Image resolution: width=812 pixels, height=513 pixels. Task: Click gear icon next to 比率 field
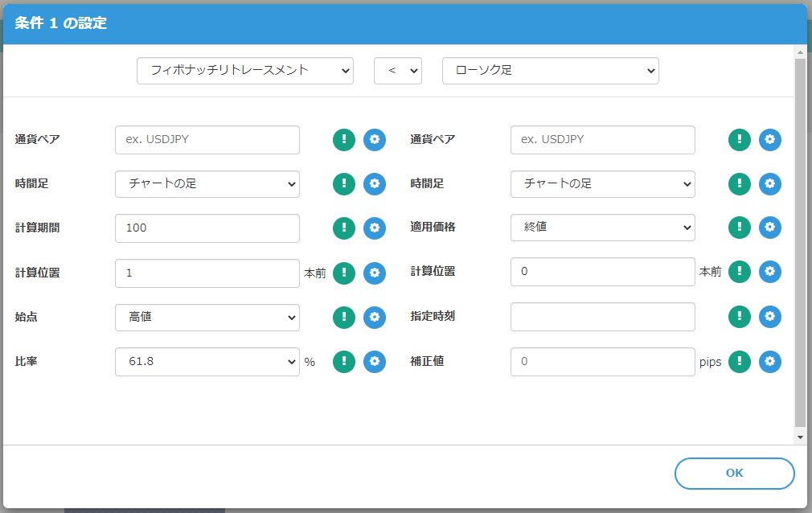(375, 362)
